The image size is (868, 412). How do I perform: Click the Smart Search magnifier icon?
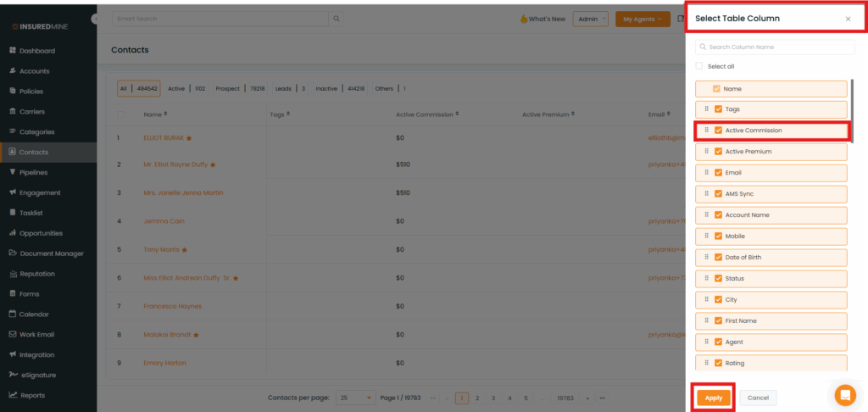[x=337, y=19]
